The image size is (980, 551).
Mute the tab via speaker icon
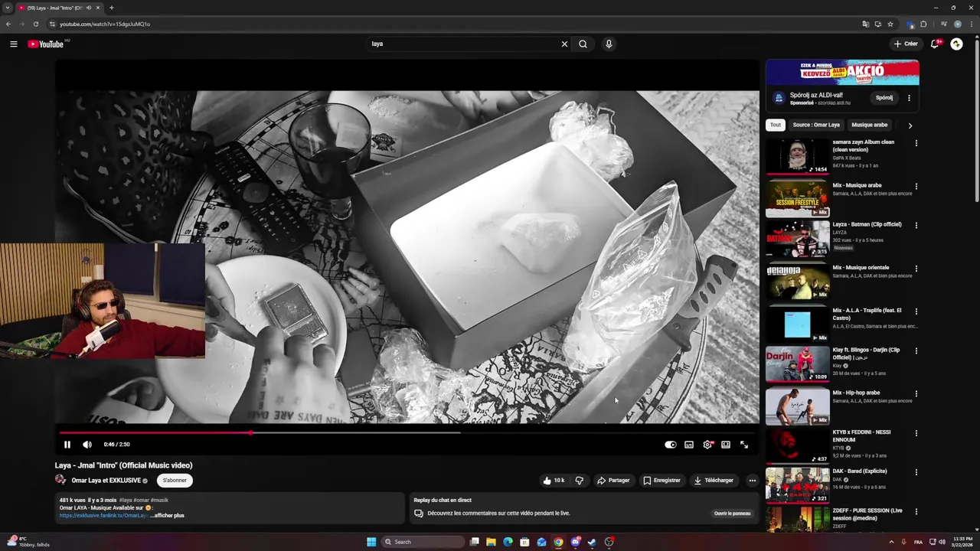89,8
